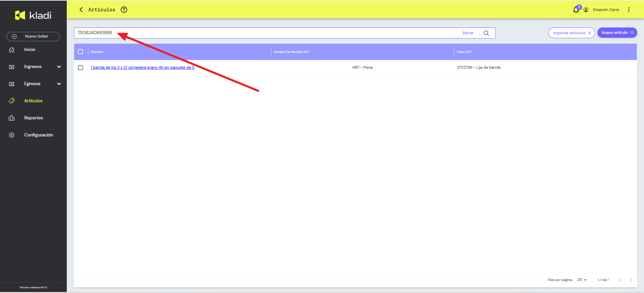Check the banda de lija row checkbox

click(80, 68)
